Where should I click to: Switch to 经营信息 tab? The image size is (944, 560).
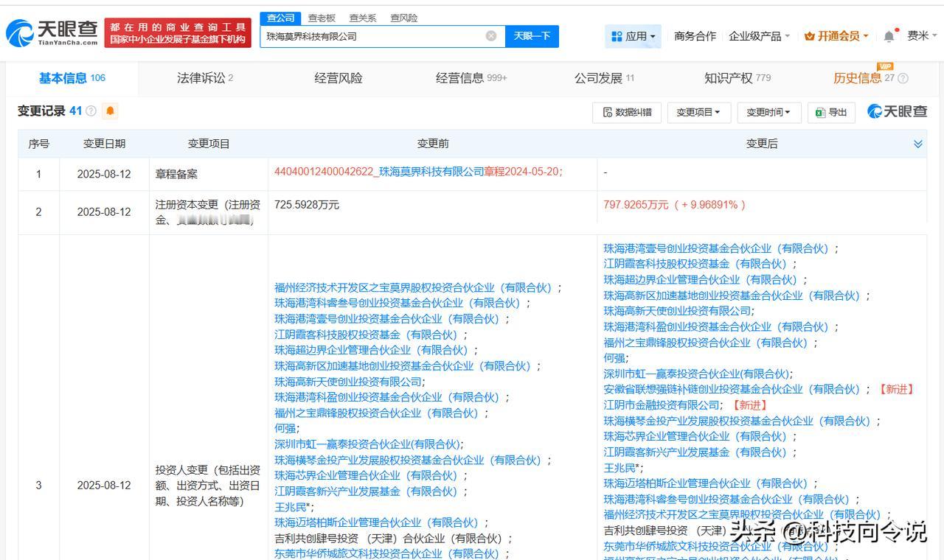471,78
